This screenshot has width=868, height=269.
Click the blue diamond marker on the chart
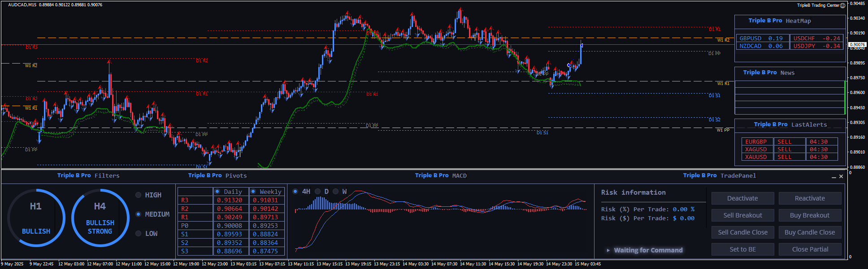point(569,65)
